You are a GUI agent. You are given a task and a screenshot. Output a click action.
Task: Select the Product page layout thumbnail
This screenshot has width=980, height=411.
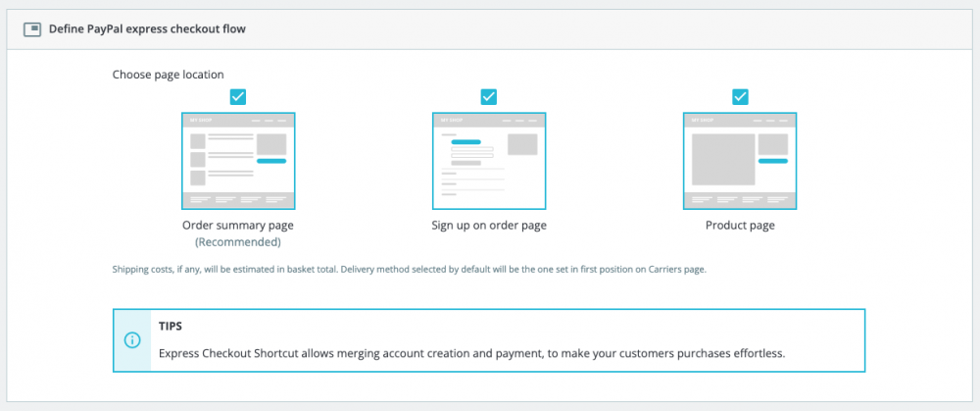click(740, 161)
